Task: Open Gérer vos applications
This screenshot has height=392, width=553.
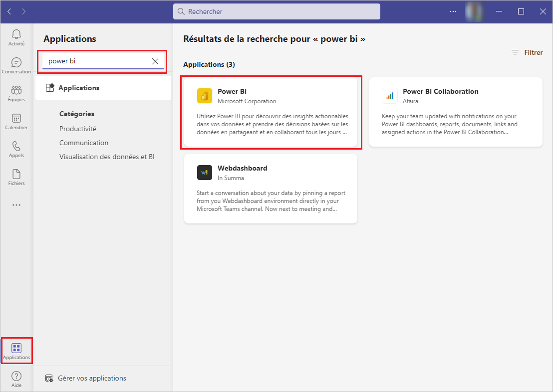Action: (86, 378)
